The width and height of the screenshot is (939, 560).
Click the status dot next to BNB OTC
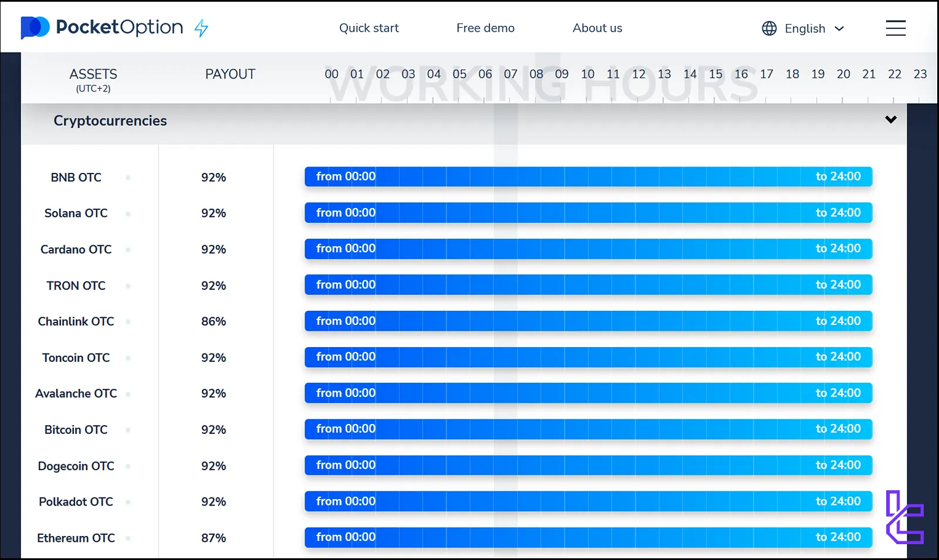128,178
